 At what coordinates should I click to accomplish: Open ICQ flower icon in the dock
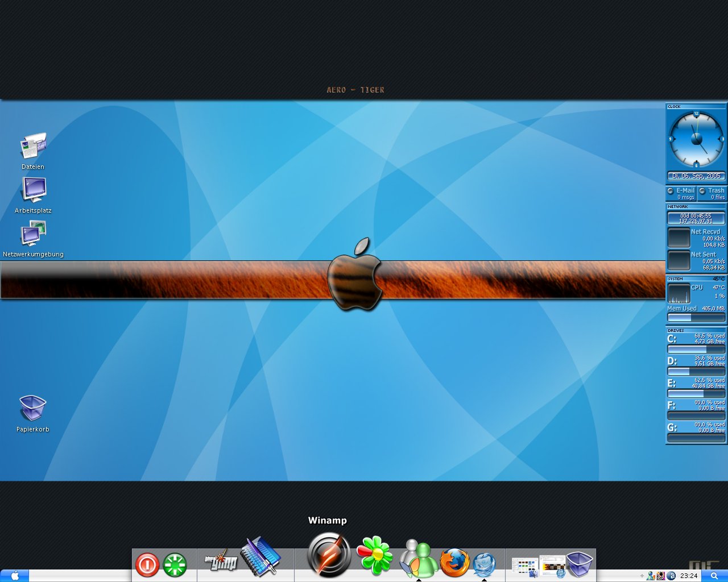(375, 554)
